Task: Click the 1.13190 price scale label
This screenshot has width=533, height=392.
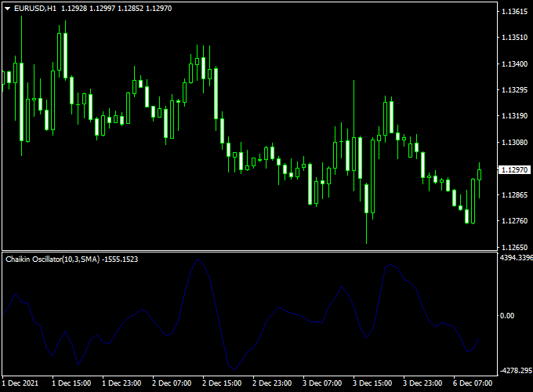Action: [x=515, y=116]
